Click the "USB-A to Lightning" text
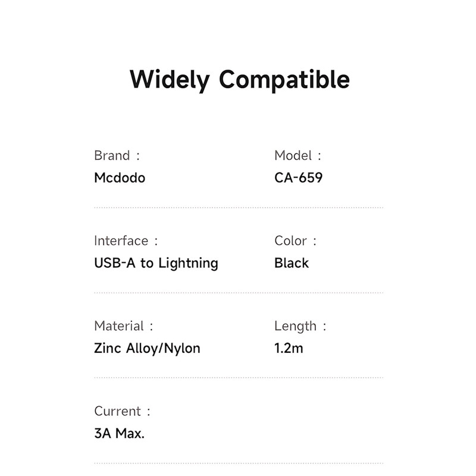The image size is (476, 476). [156, 263]
